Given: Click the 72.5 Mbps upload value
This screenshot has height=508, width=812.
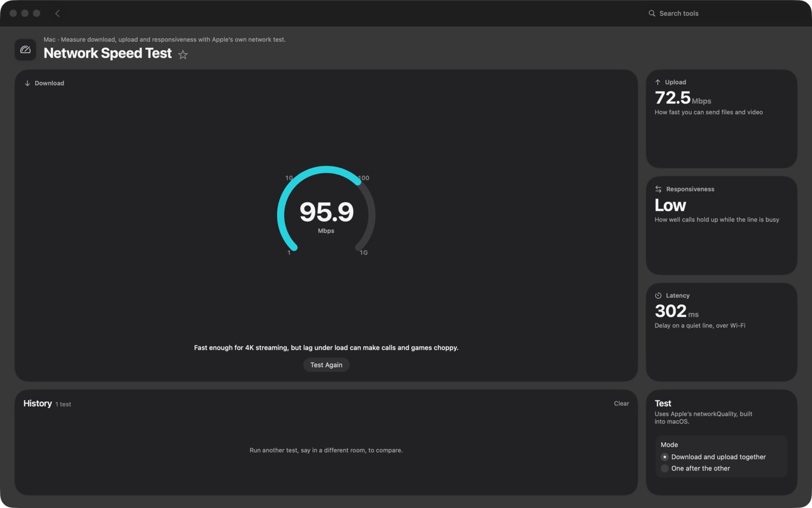Looking at the screenshot, I should coord(683,98).
